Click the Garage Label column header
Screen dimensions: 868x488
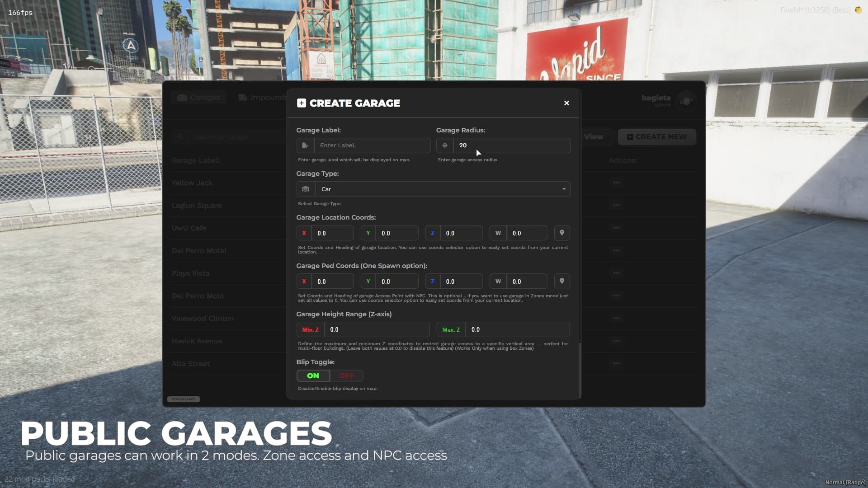point(196,160)
